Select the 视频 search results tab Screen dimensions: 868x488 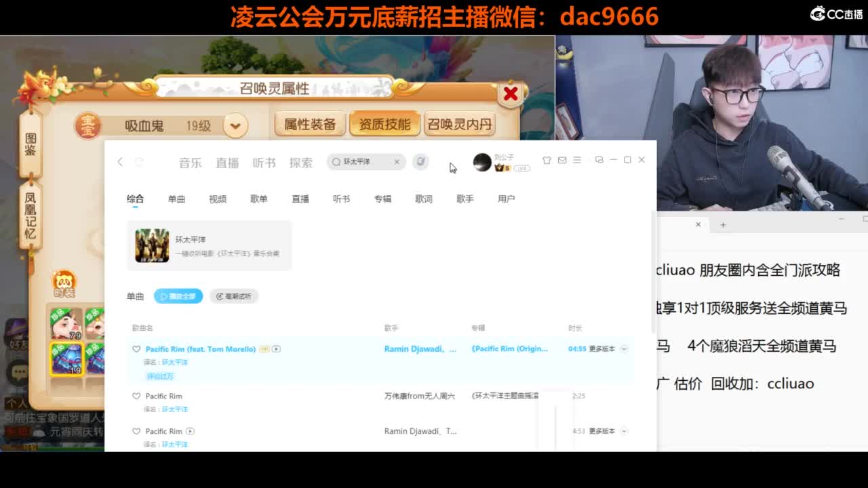click(x=218, y=199)
